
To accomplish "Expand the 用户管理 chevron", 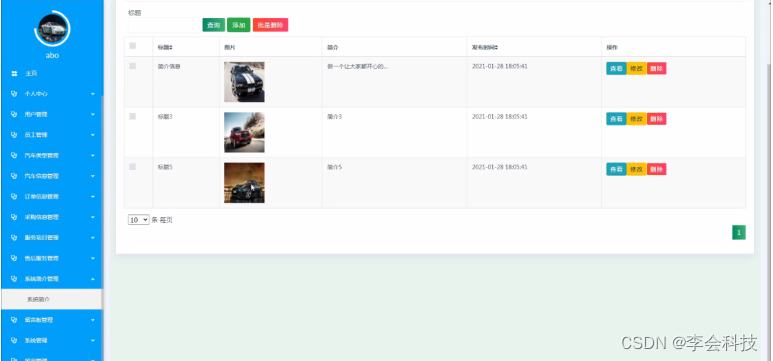I will [x=93, y=114].
